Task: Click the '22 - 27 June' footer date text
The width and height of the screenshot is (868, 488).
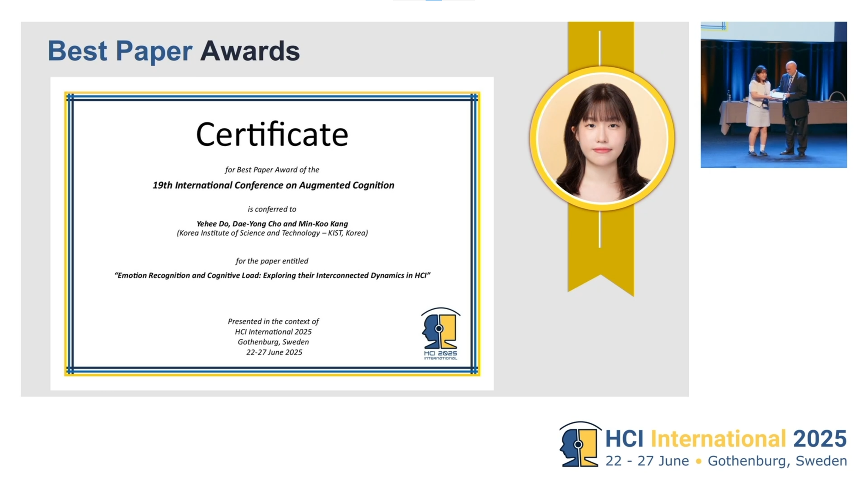Action: (x=647, y=461)
